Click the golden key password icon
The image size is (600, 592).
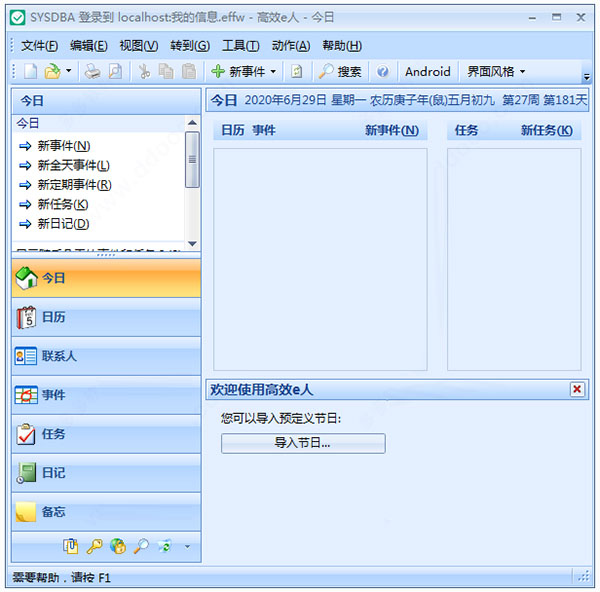pos(94,546)
